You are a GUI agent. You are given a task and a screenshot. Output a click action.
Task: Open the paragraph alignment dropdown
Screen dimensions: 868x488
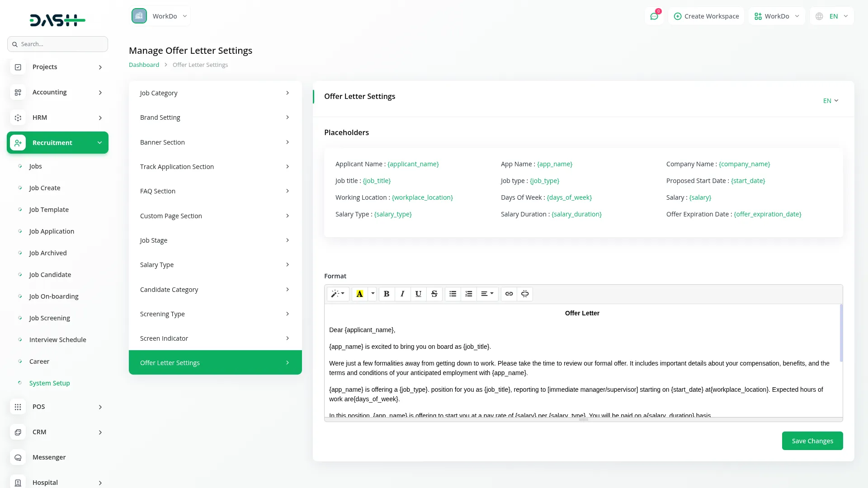[x=487, y=294]
